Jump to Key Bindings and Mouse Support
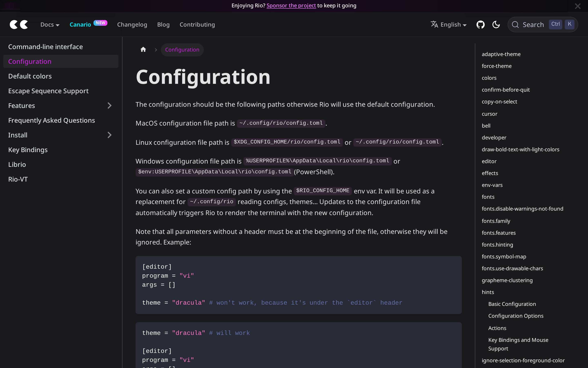588x368 pixels. pos(518,344)
